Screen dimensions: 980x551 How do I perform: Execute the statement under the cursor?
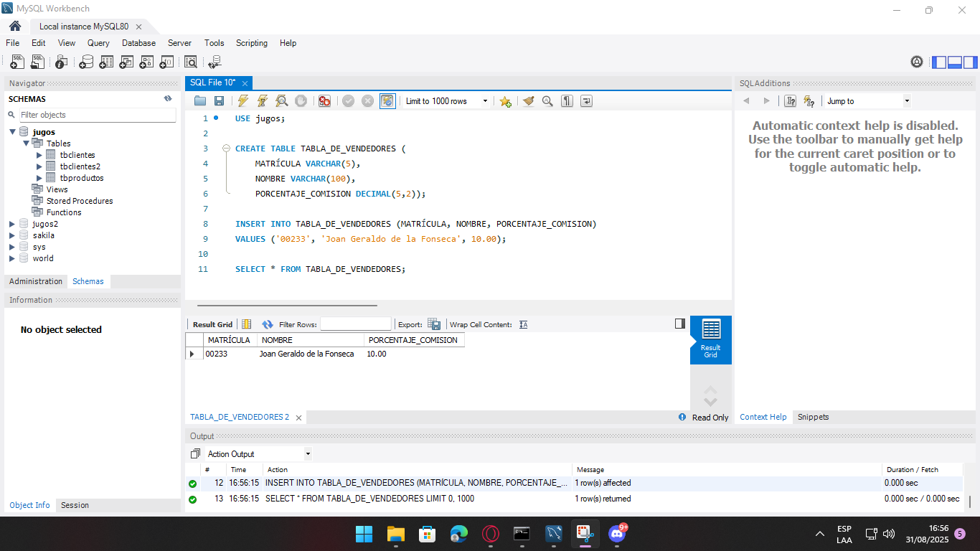click(x=263, y=101)
